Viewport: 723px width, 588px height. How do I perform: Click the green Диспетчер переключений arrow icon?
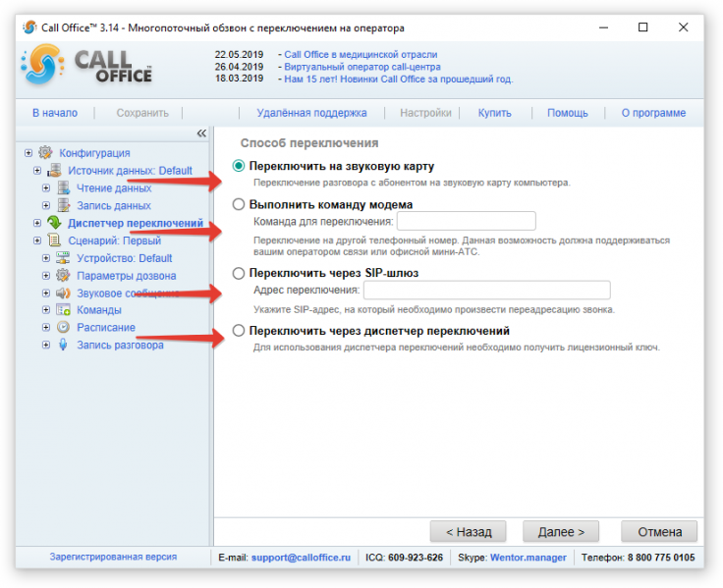pos(54,223)
